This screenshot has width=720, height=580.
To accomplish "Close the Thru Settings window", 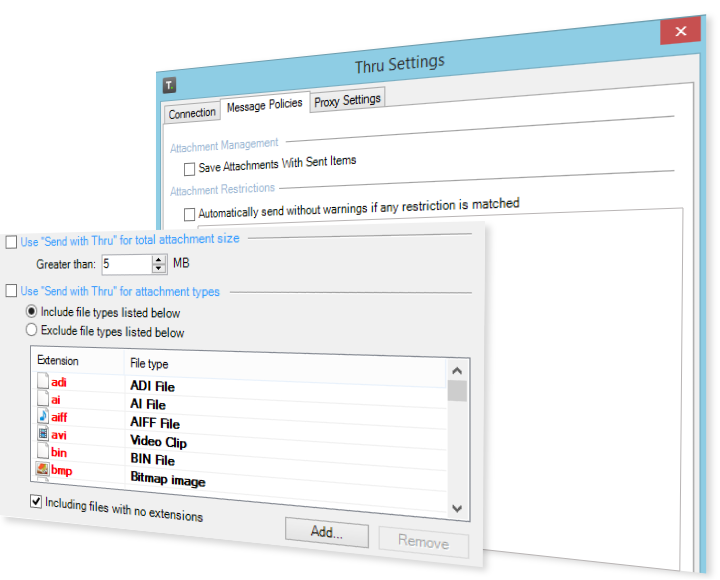I will coord(681,31).
